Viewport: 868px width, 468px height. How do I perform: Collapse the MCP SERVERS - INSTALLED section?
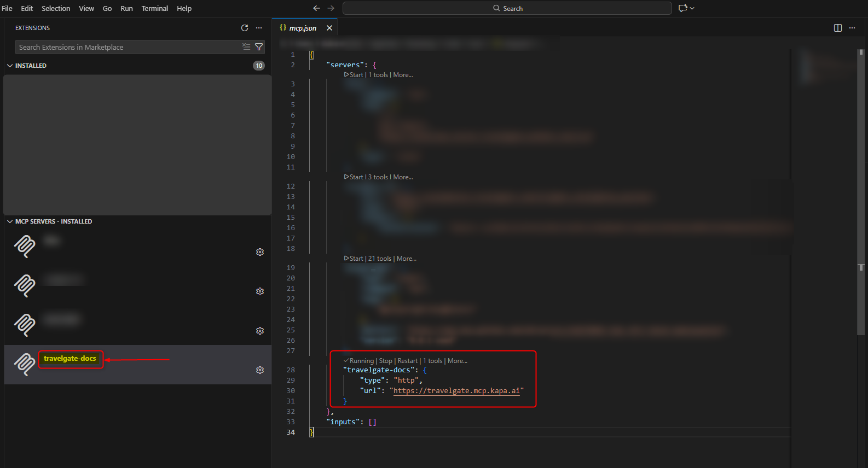[x=10, y=221]
